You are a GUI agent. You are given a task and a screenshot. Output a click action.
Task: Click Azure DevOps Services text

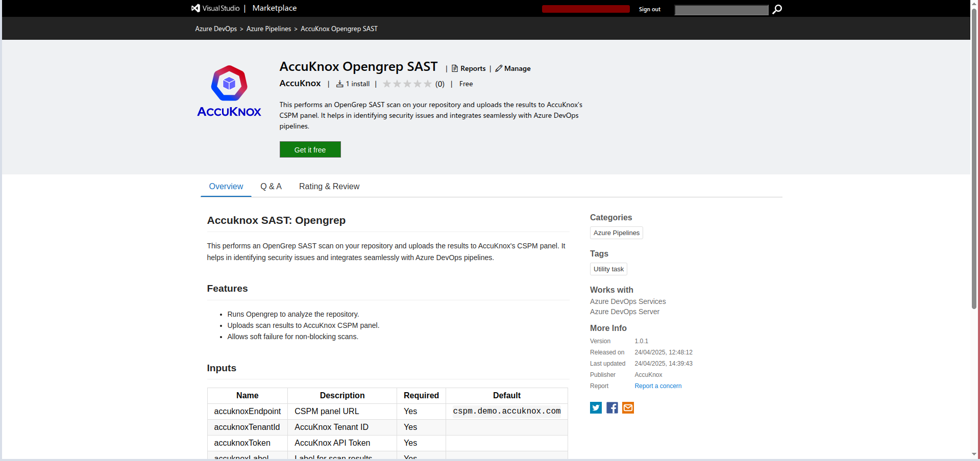(628, 301)
